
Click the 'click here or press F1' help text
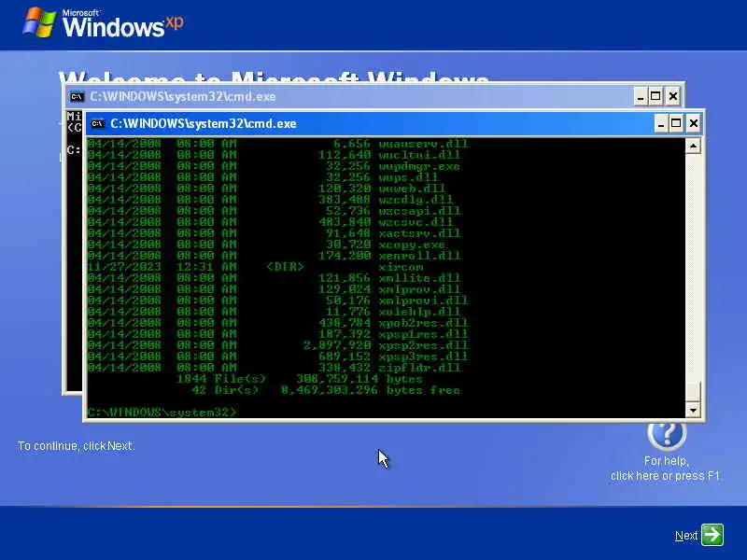click(x=665, y=476)
